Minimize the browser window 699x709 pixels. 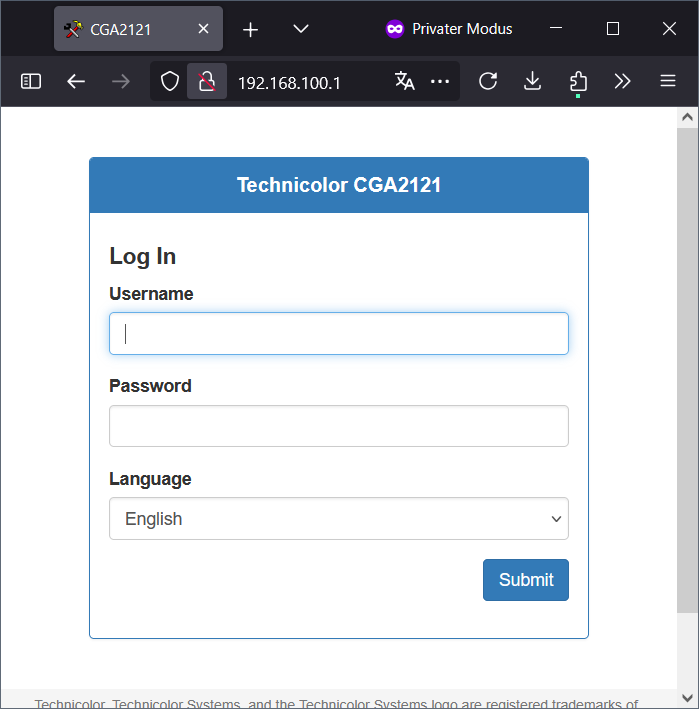point(556,28)
